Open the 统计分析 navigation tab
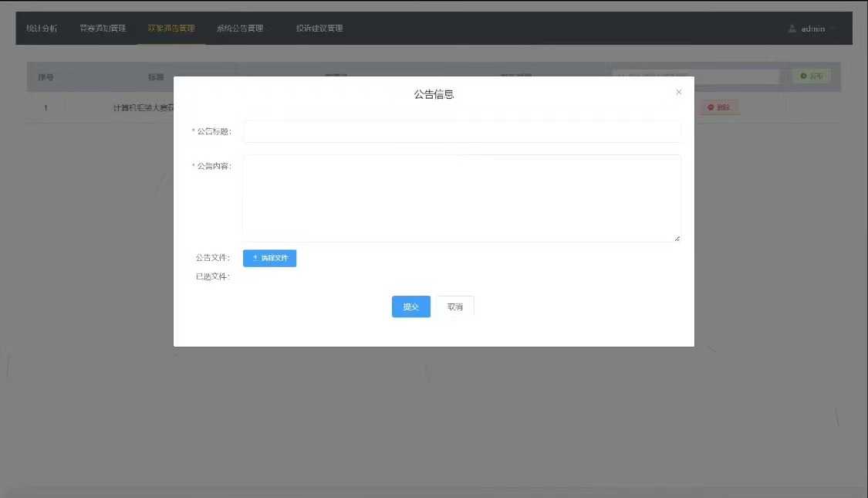 coord(42,29)
